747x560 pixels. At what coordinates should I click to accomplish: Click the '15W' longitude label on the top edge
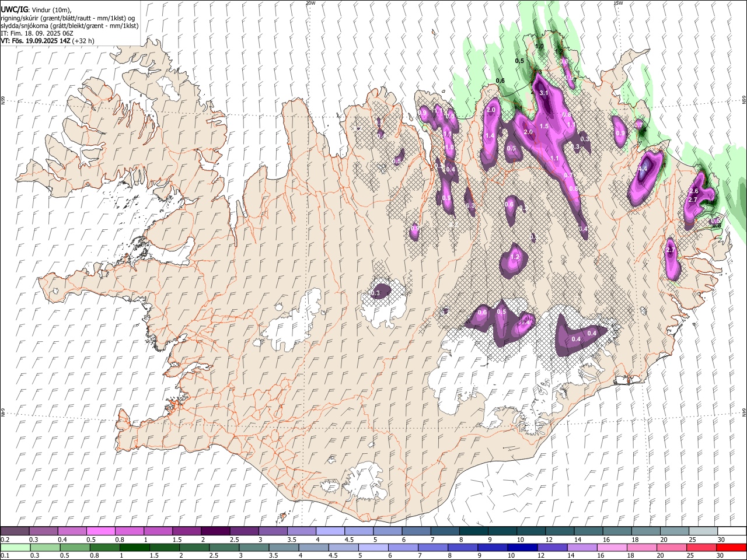click(618, 3)
